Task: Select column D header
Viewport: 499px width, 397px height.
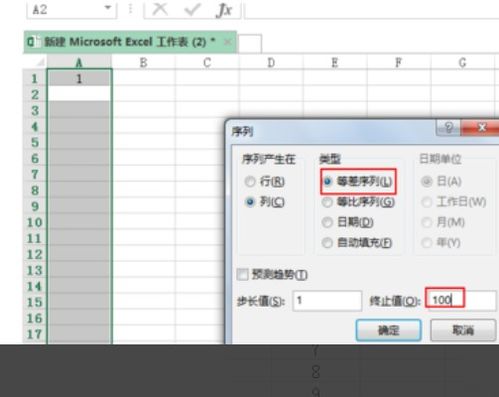Action: coord(271,62)
